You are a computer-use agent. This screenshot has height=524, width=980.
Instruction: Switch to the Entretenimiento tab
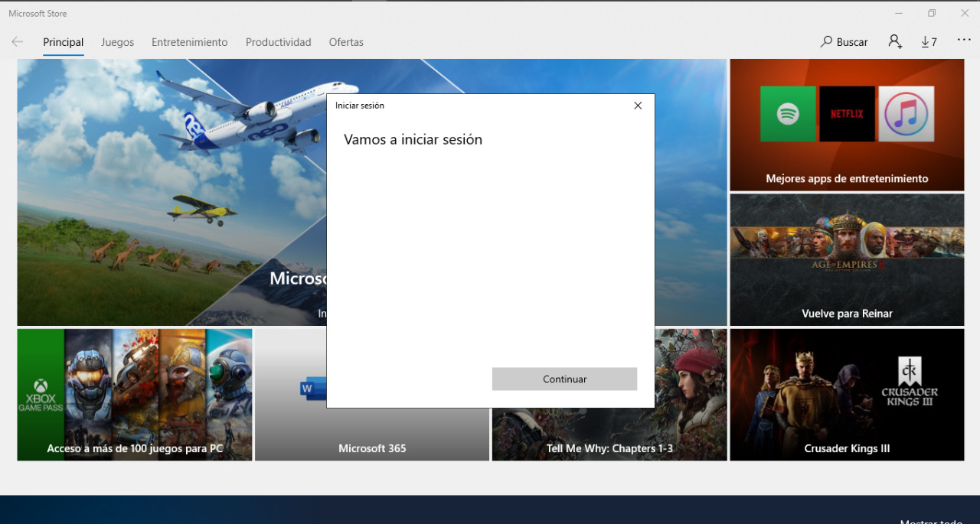(x=189, y=42)
